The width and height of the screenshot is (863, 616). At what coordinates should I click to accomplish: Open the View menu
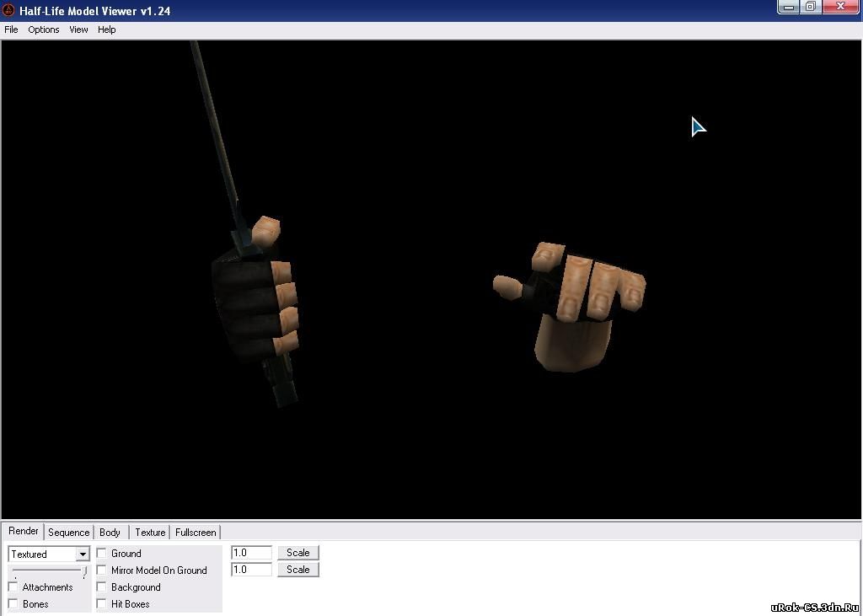coord(78,29)
